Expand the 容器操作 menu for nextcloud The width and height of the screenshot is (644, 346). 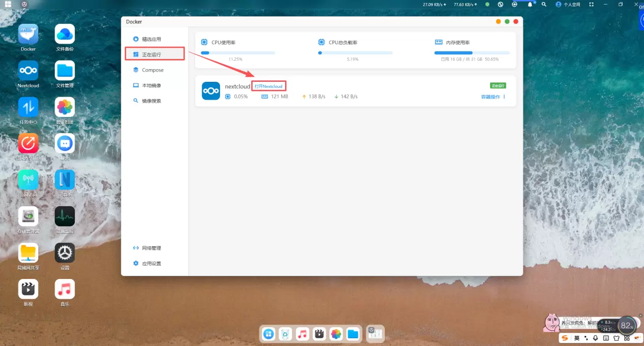[493, 97]
